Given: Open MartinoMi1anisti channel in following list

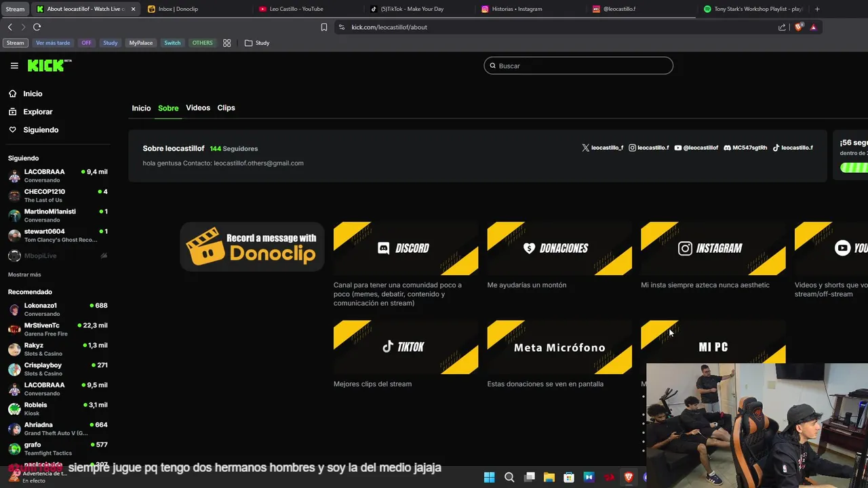Looking at the screenshot, I should click(x=58, y=216).
